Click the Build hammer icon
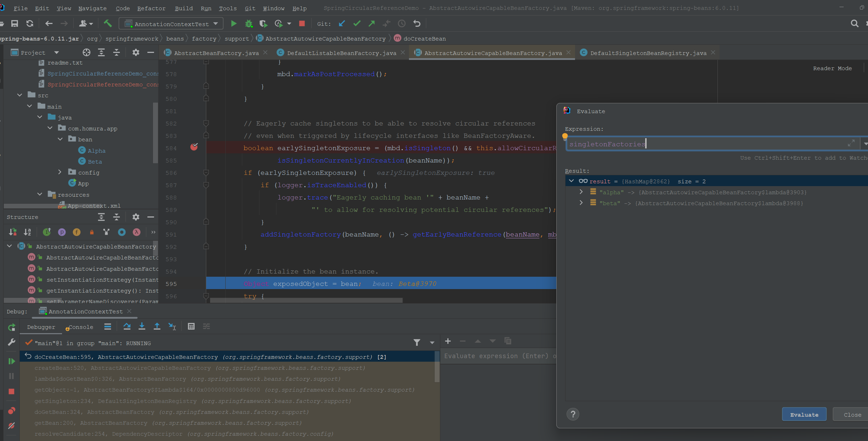The image size is (868, 441). [108, 24]
